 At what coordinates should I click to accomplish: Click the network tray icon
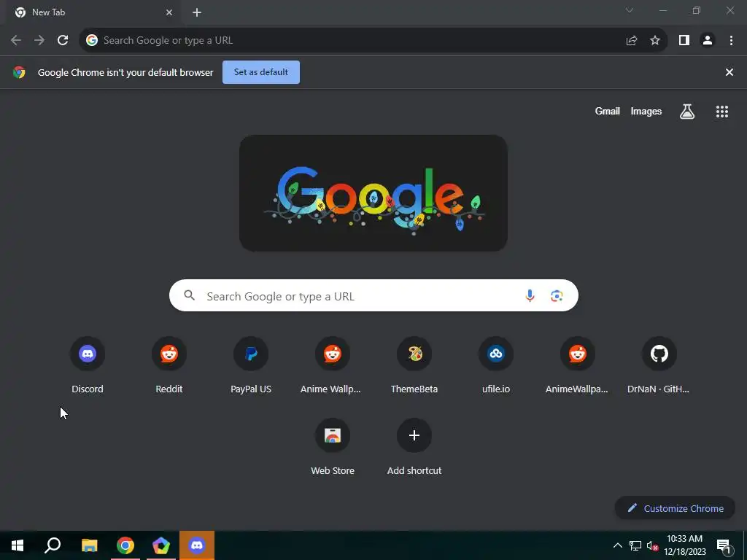pos(635,545)
